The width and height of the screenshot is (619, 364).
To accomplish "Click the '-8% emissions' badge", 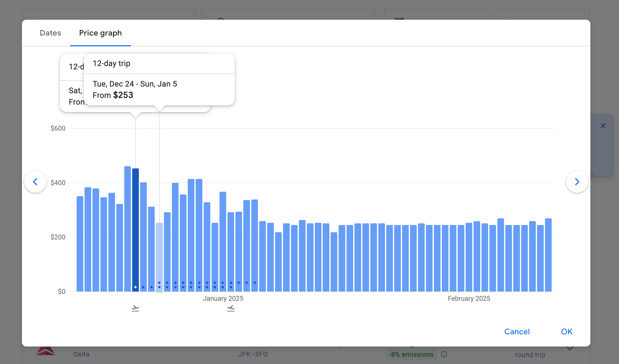I will pyautogui.click(x=411, y=354).
